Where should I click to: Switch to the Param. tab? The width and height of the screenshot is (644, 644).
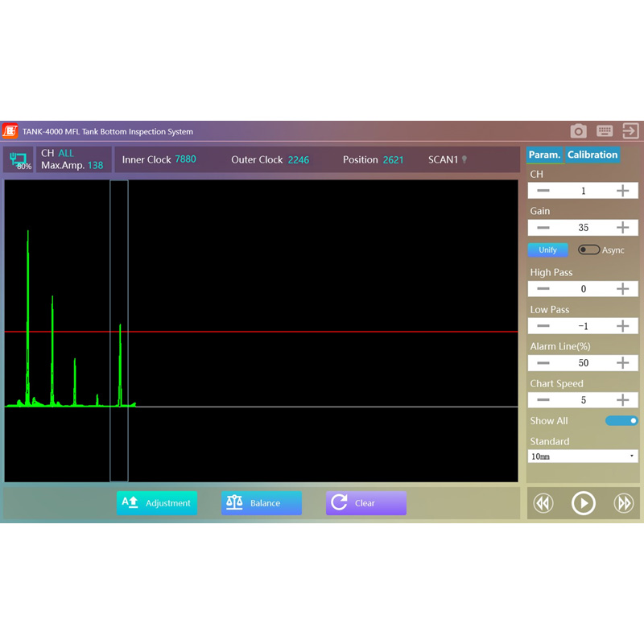545,155
